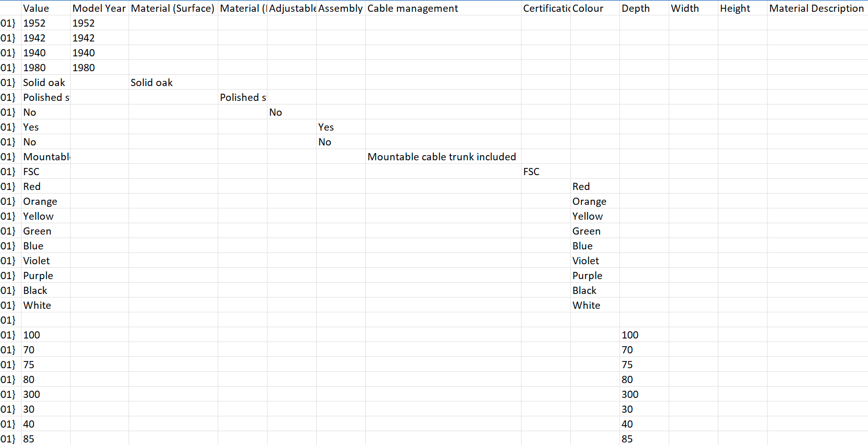The width and height of the screenshot is (868, 445).
Task: Select White in the Colour column
Action: [595, 305]
